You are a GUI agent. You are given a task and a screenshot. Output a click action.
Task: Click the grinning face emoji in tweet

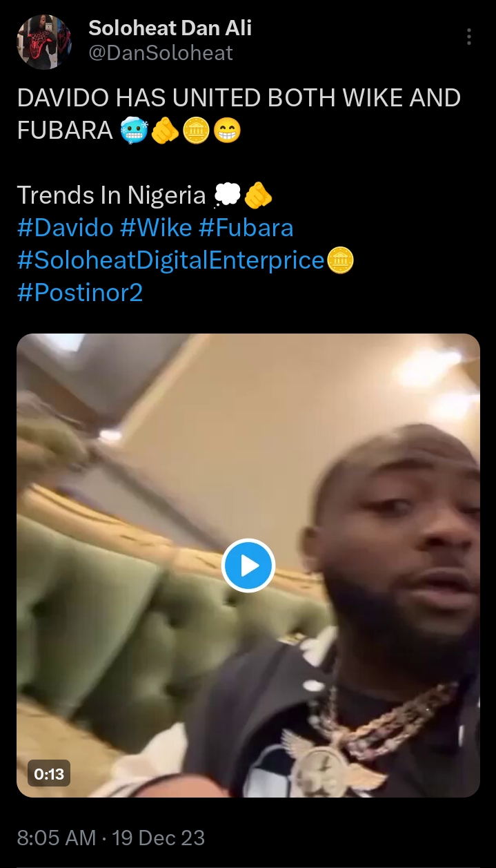coord(227,131)
